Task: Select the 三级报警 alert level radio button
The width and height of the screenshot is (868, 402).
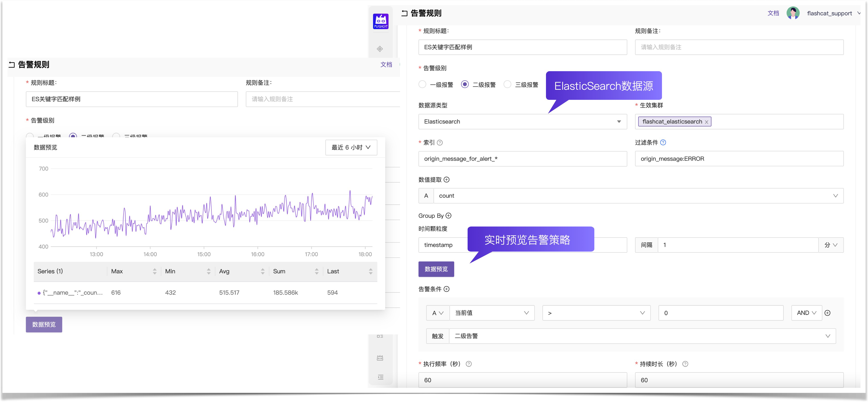Action: pyautogui.click(x=507, y=84)
